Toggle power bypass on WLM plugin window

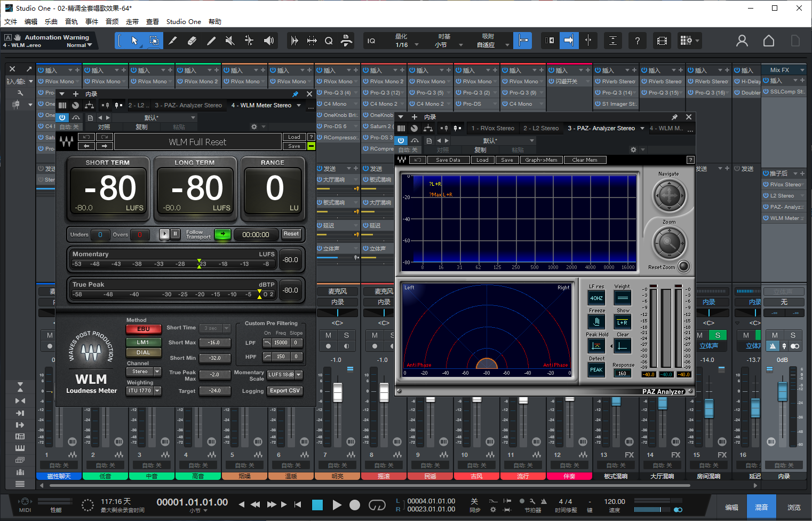point(62,117)
